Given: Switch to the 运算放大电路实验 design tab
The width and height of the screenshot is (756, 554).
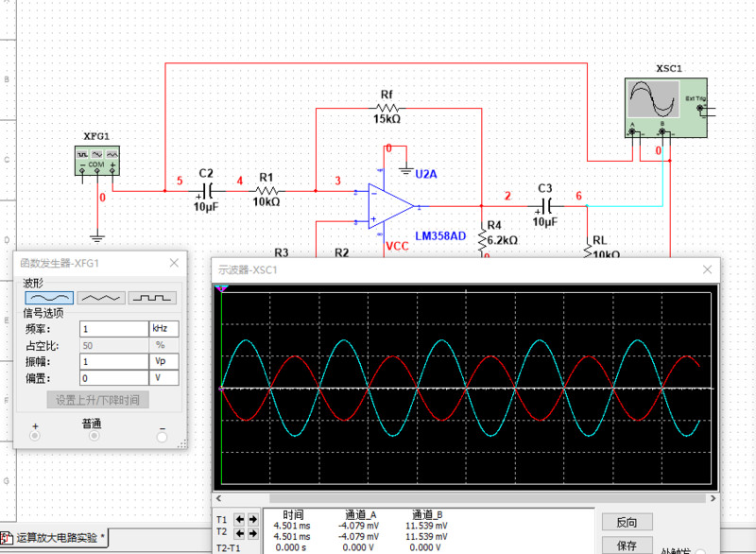Looking at the screenshot, I should [57, 538].
